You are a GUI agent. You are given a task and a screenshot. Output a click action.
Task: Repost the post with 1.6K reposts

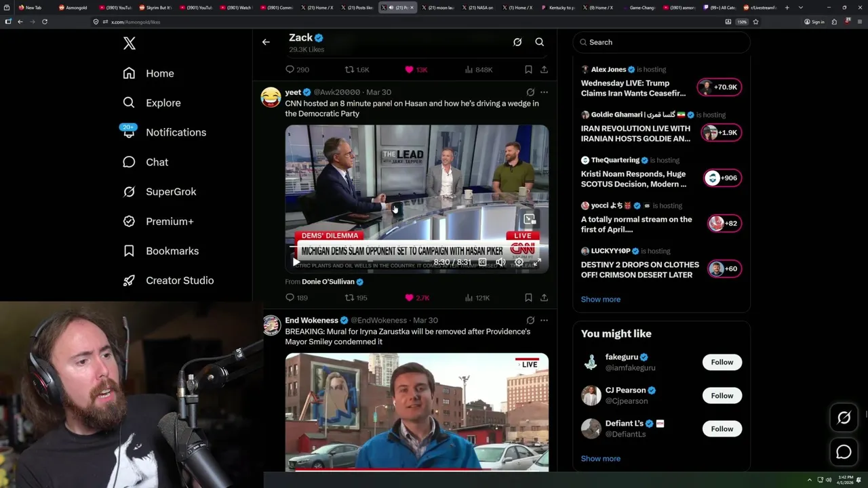tap(357, 70)
